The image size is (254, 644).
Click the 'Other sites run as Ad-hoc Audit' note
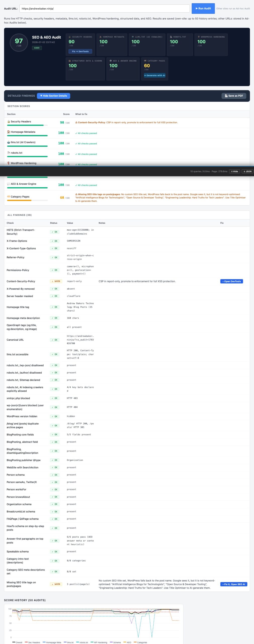pyautogui.click(x=233, y=9)
